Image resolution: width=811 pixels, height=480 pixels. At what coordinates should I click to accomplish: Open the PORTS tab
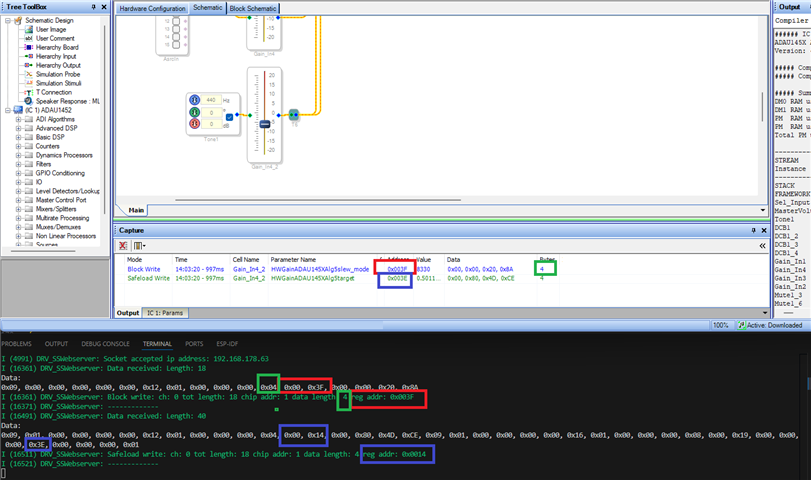[194, 344]
